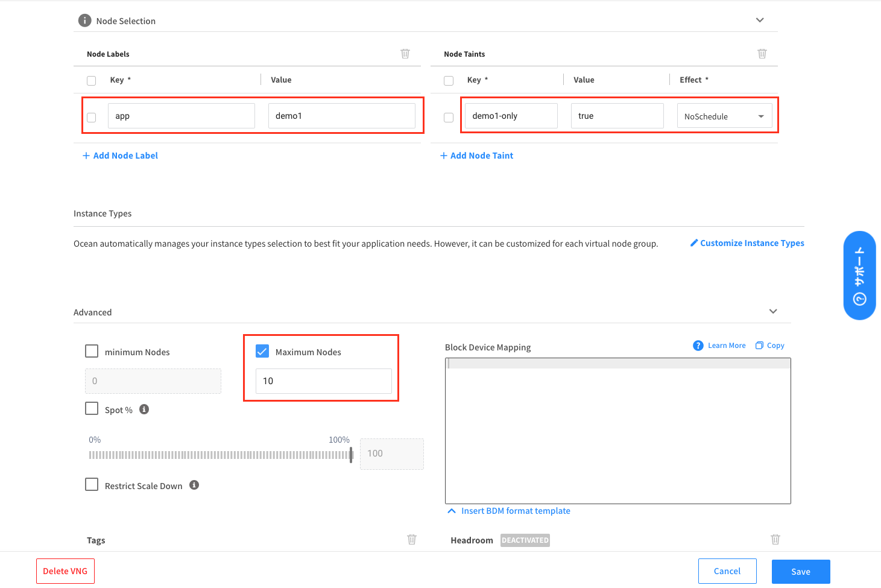Click the node label key field 'app'

(x=182, y=116)
